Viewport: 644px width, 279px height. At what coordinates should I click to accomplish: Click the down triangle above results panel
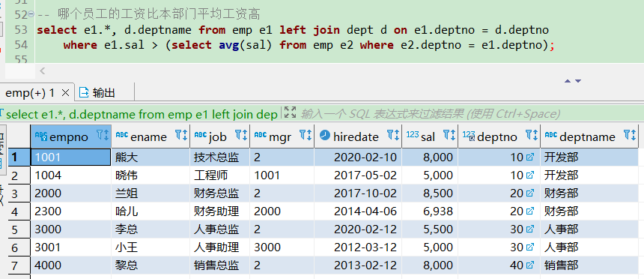578,81
